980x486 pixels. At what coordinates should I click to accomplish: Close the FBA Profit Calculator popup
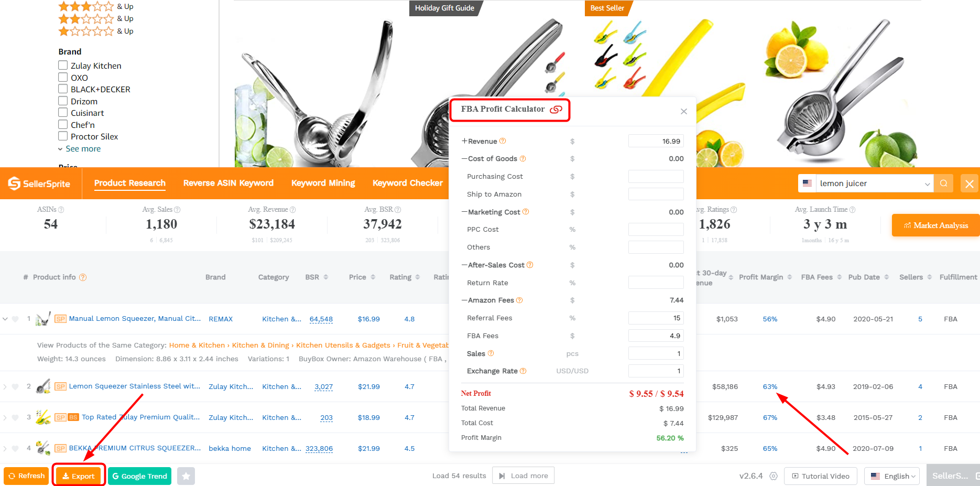coord(683,111)
